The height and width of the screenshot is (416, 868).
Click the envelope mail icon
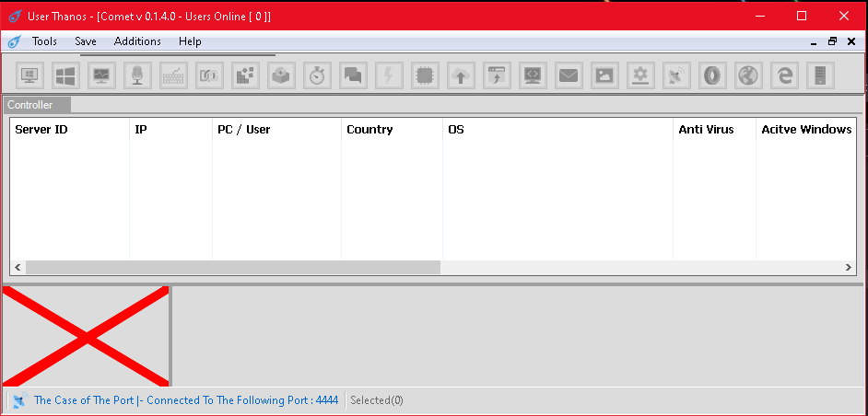coord(569,75)
